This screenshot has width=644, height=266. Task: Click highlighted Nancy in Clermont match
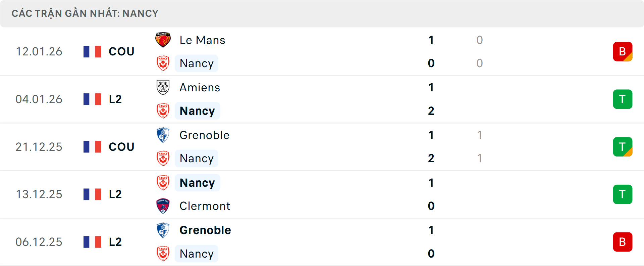coord(197,183)
